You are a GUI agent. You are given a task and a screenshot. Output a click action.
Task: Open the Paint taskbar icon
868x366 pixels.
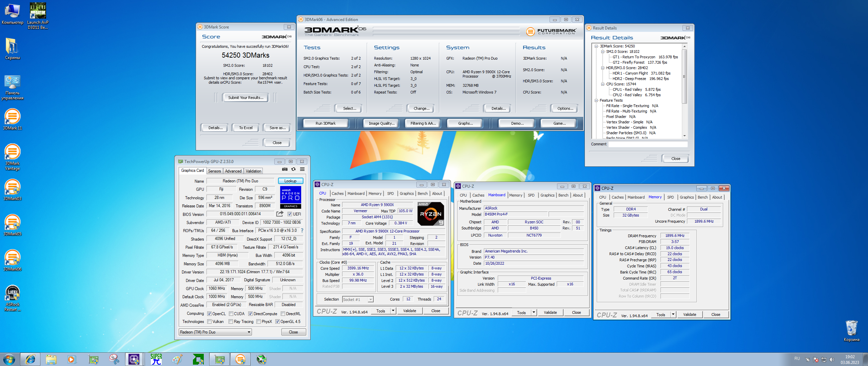coord(177,359)
